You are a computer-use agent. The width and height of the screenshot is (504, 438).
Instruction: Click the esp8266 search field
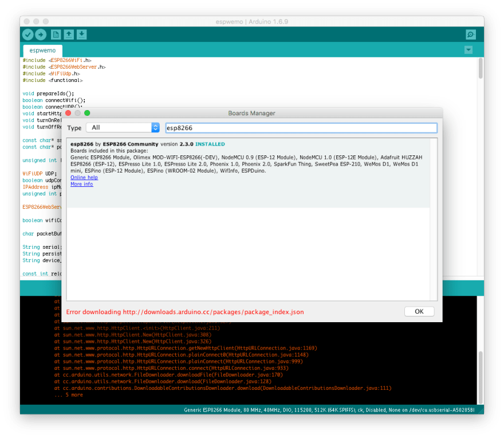point(301,128)
